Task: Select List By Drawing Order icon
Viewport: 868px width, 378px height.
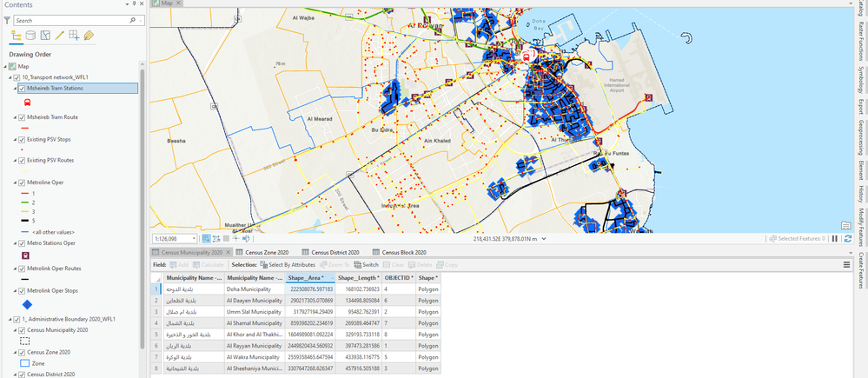Action: pyautogui.click(x=17, y=36)
